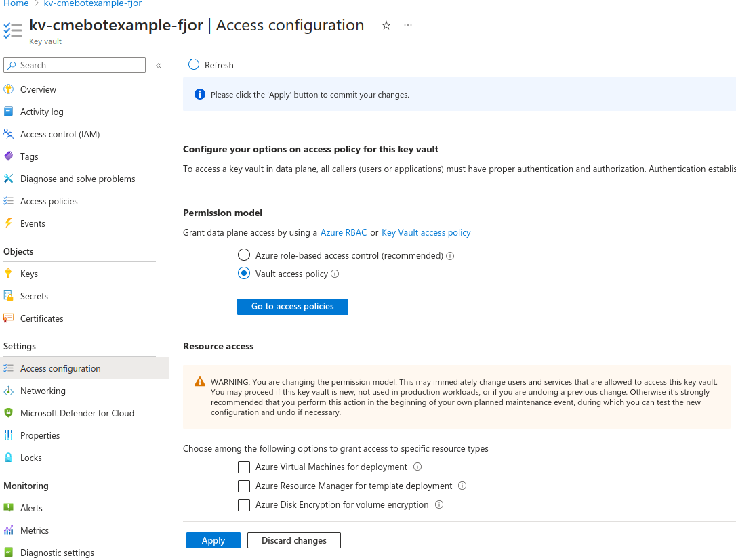
Task: Show info for Vault access policy
Action: click(x=335, y=274)
